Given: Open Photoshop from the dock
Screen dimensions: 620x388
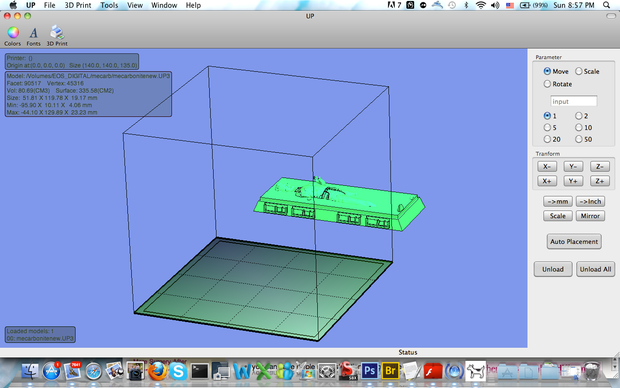Looking at the screenshot, I should click(x=369, y=371).
